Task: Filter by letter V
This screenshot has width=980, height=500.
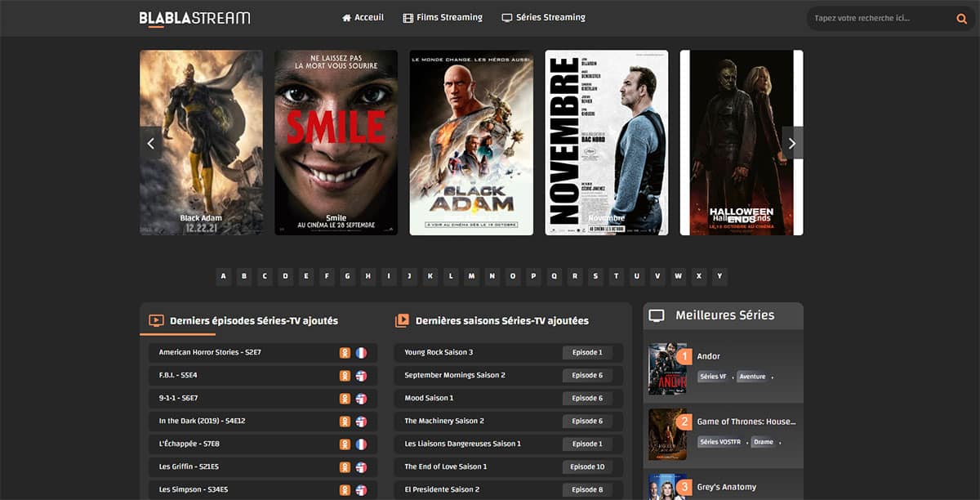Action: tap(657, 276)
